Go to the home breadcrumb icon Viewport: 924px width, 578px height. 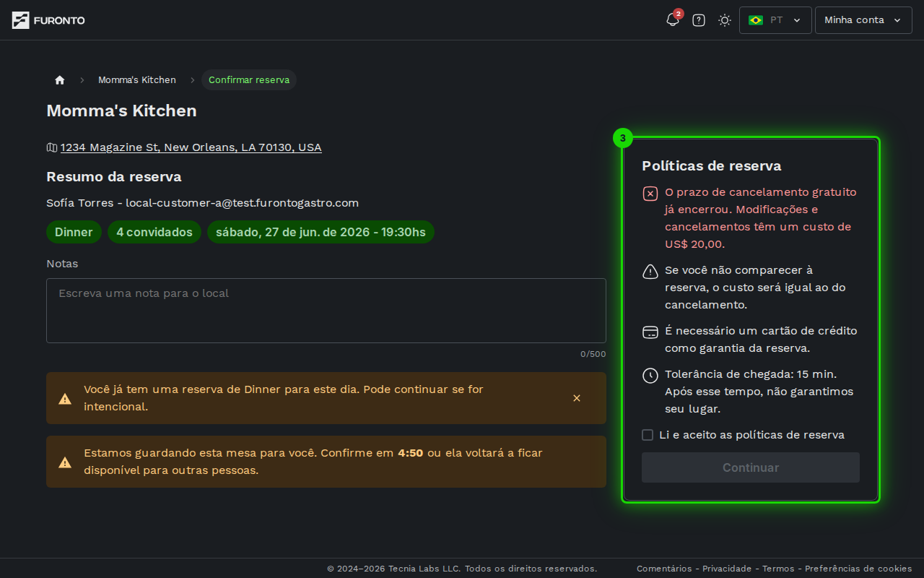(60, 79)
